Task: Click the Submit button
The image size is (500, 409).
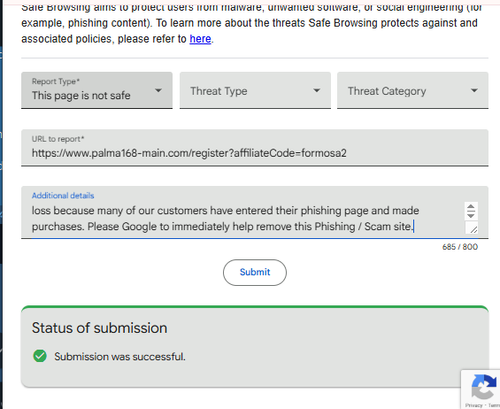Action: [x=255, y=272]
